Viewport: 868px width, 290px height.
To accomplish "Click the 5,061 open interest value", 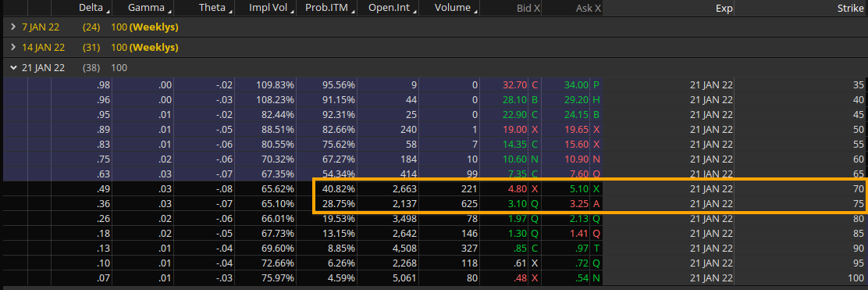I will 404,279.
